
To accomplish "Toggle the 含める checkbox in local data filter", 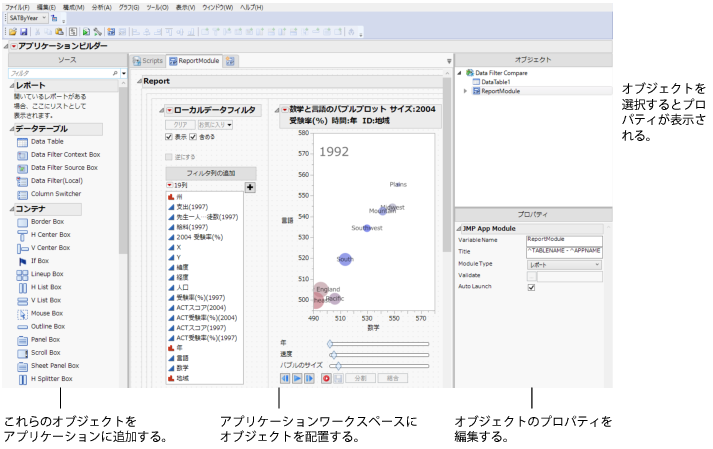I will click(192, 137).
